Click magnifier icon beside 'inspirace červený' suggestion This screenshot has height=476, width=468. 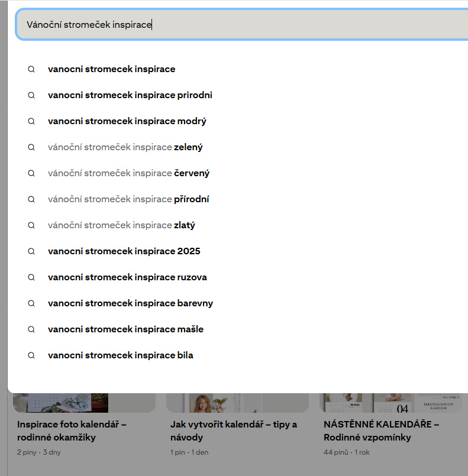point(32,173)
